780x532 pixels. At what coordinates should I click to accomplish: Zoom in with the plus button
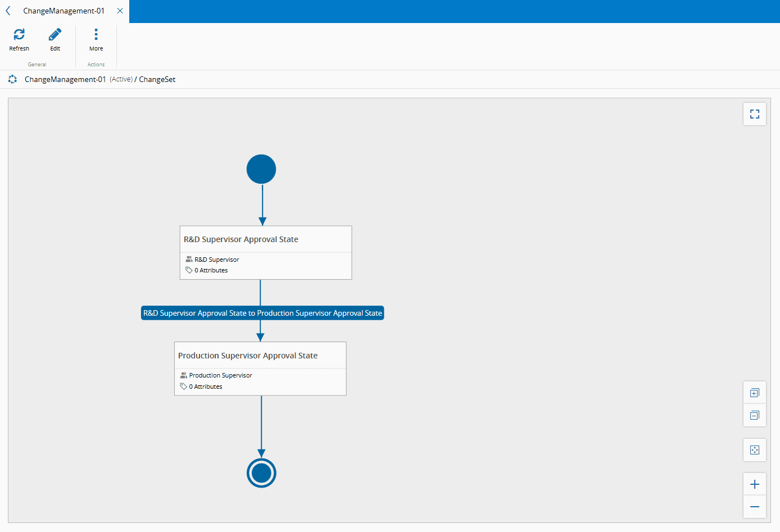[x=755, y=484]
